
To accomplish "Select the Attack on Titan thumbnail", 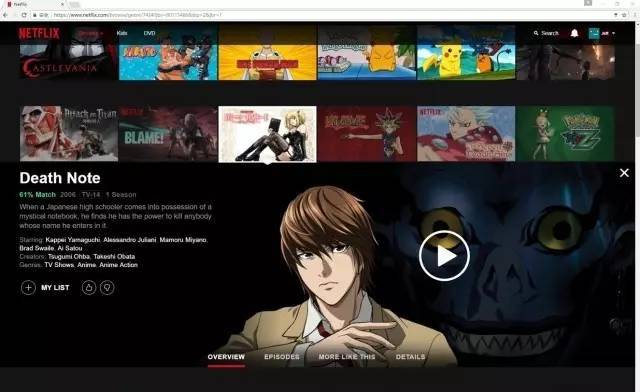I will tap(69, 134).
